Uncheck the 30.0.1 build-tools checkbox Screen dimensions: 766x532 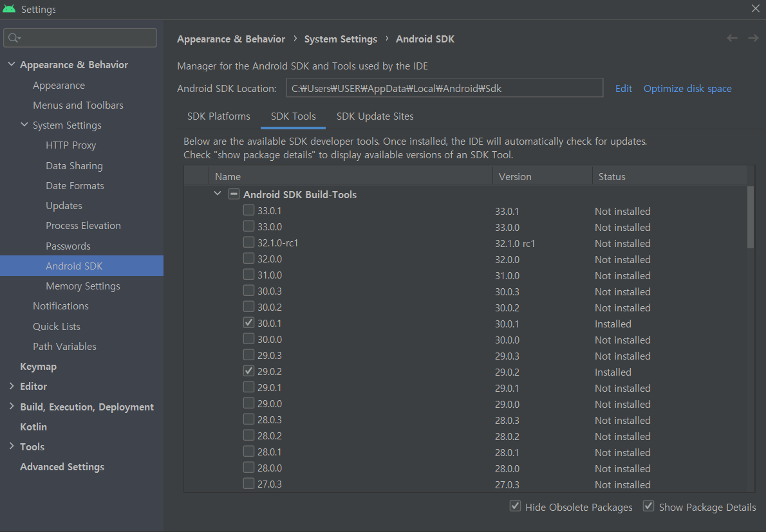[x=248, y=323]
